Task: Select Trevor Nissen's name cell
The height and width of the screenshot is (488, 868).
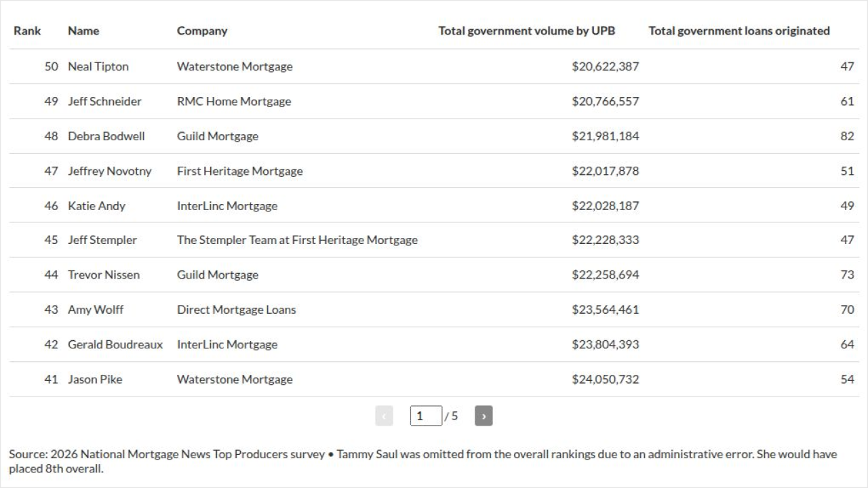Action: click(104, 274)
